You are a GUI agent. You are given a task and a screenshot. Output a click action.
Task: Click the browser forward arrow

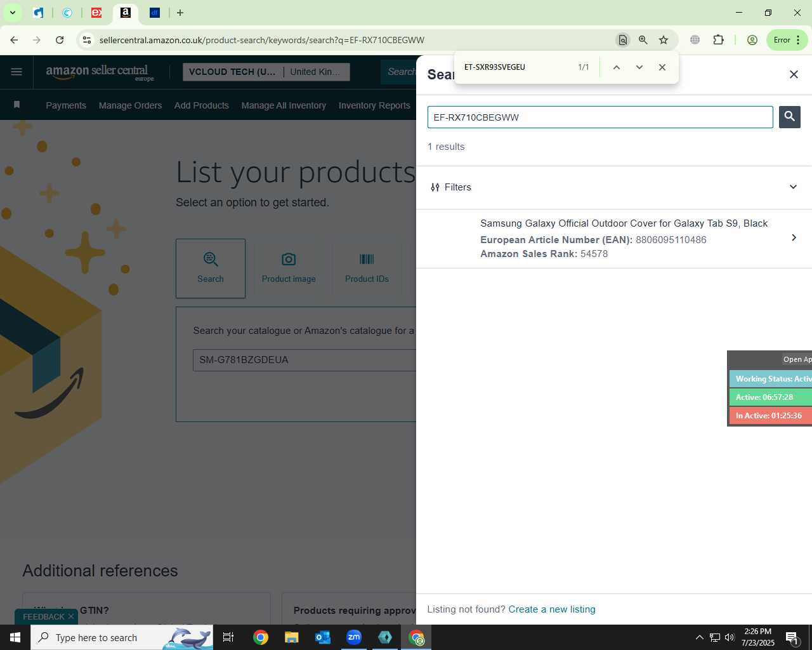point(37,40)
